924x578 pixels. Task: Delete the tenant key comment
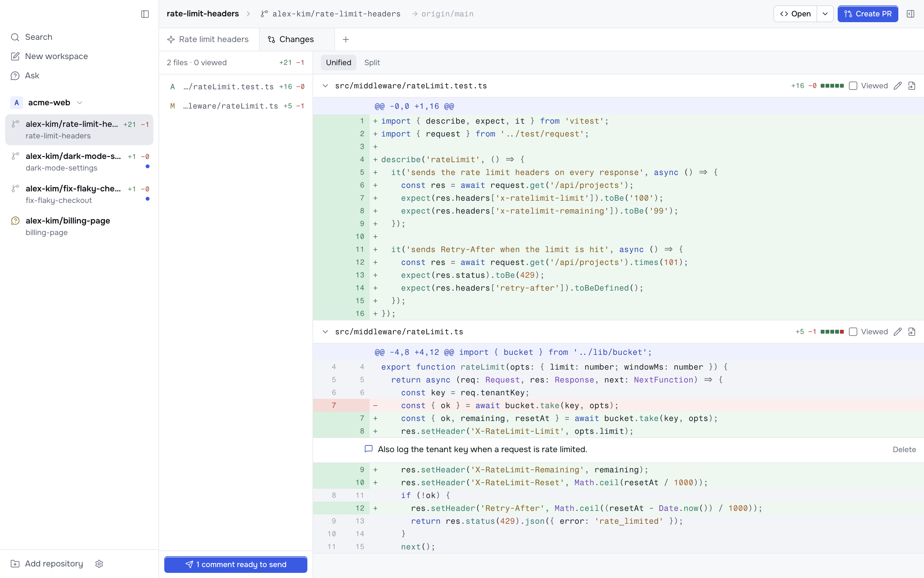tap(904, 450)
